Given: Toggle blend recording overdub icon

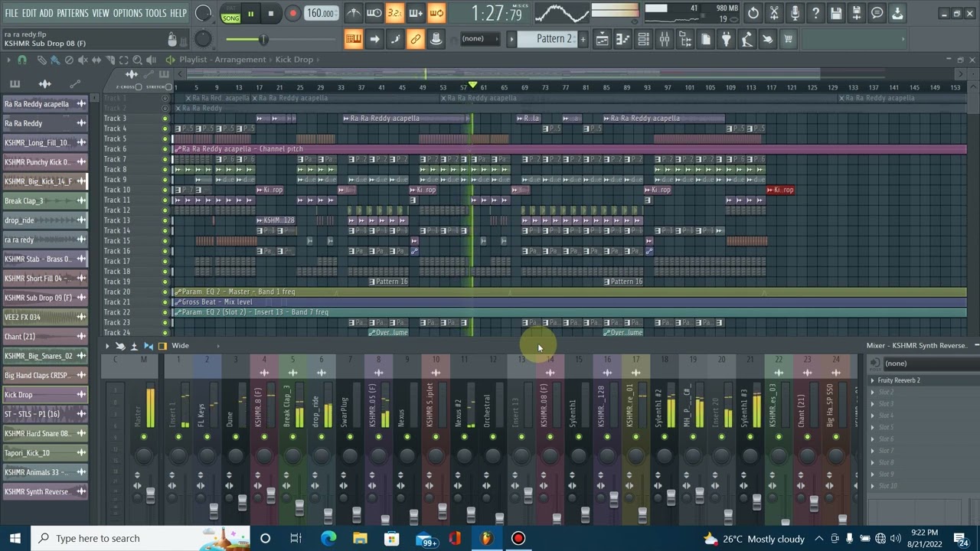Looking at the screenshot, I should pyautogui.click(x=415, y=13).
